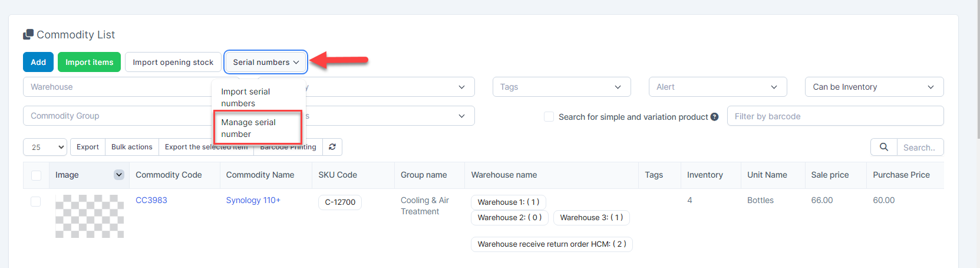The width and height of the screenshot is (980, 268).
Task: Click the search magnifier icon
Action: point(883,147)
